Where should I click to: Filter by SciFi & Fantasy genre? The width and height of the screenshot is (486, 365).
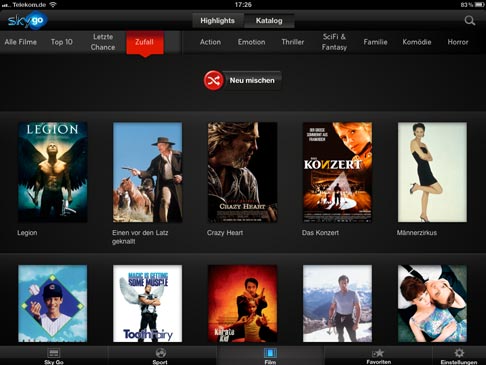tap(334, 42)
